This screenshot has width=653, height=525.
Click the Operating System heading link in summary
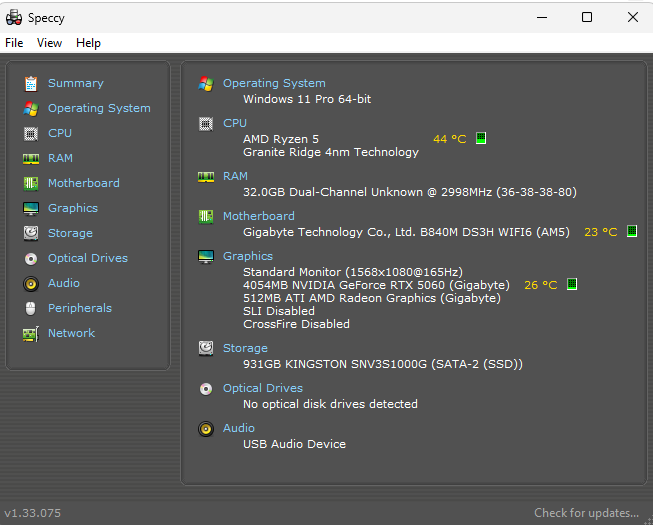[274, 83]
